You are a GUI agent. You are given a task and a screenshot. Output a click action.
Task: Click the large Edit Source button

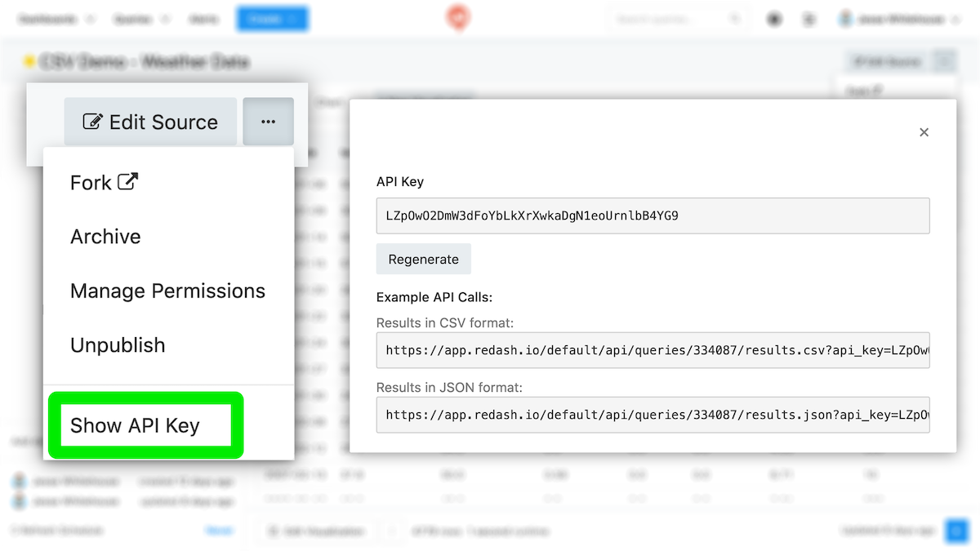click(151, 122)
